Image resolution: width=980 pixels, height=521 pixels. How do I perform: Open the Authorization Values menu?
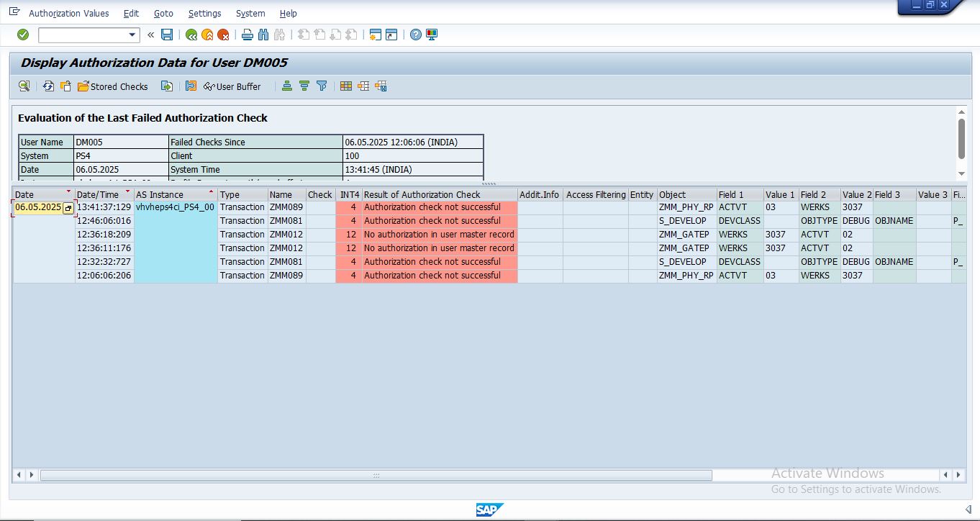(x=68, y=14)
